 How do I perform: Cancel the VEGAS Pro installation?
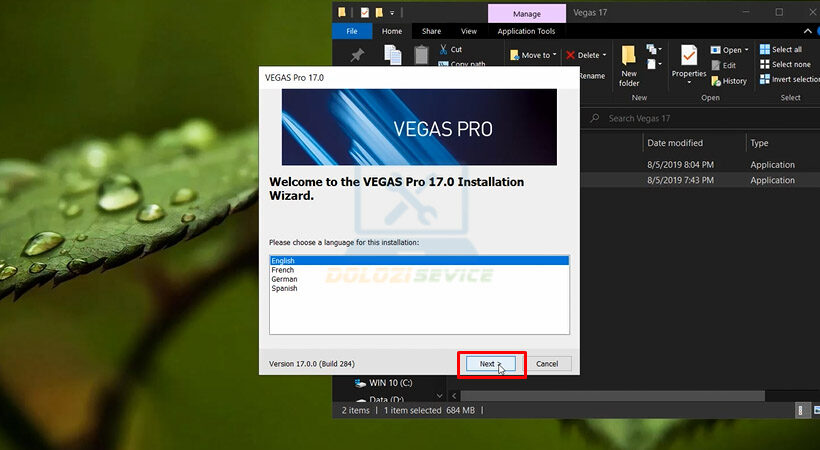point(547,364)
